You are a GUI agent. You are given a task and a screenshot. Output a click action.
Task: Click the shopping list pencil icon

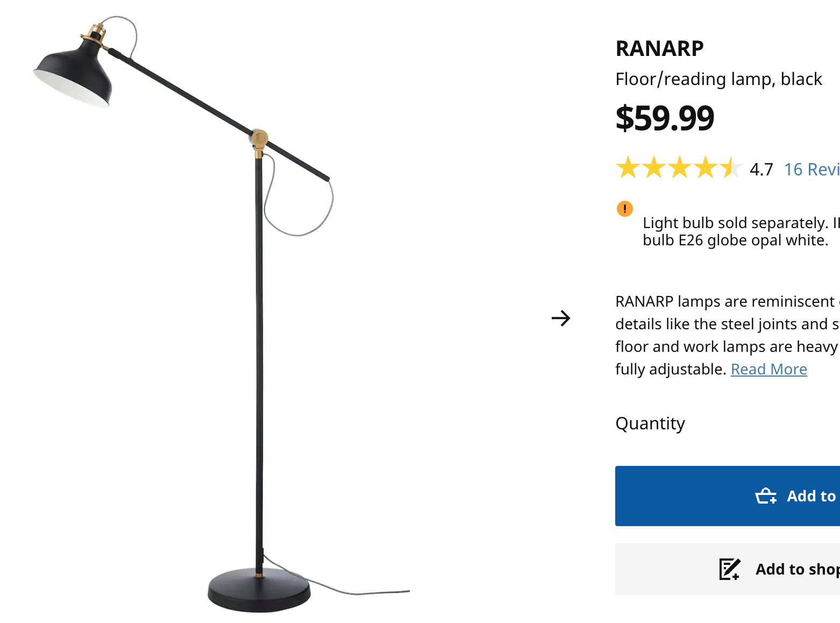(730, 569)
